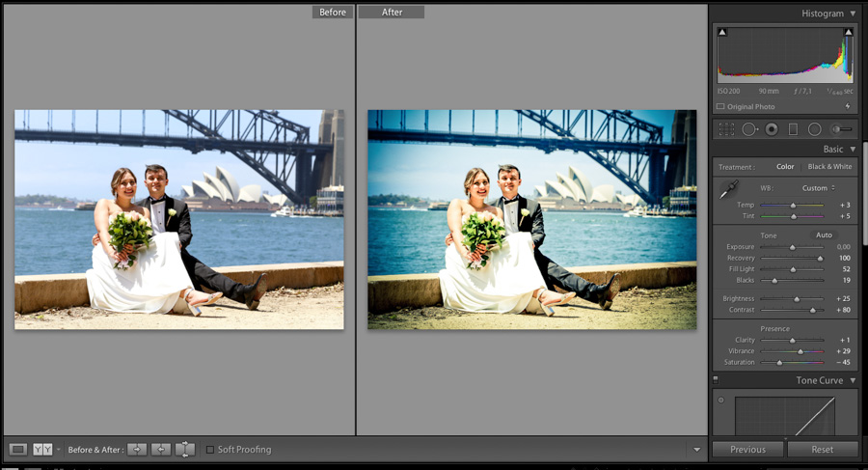Click the Before photo preview

tap(178, 219)
